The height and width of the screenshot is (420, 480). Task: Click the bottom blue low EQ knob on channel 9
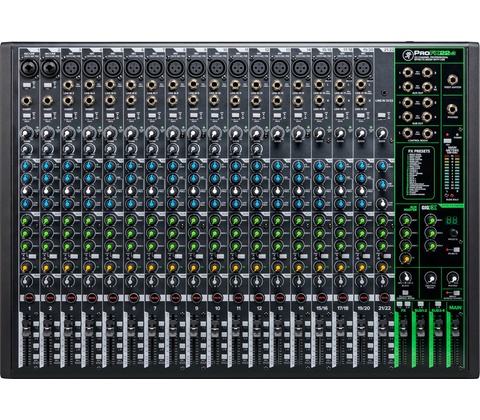pyautogui.click(x=194, y=204)
